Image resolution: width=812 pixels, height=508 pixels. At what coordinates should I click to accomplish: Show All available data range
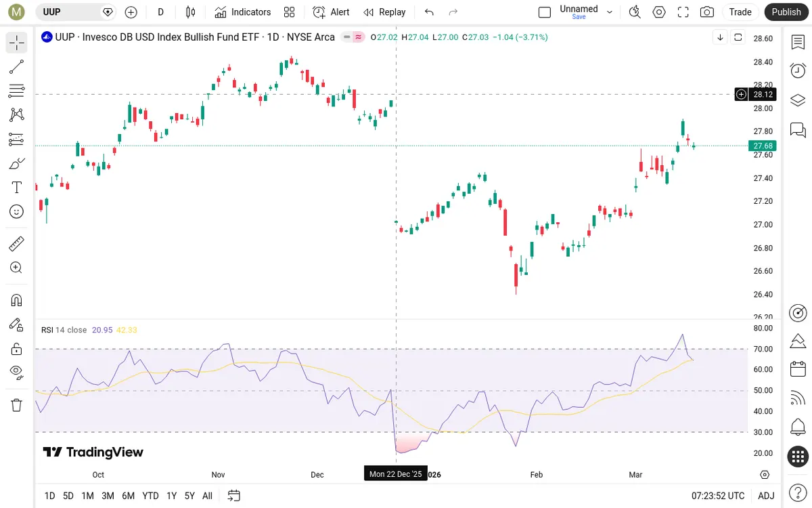coord(207,496)
